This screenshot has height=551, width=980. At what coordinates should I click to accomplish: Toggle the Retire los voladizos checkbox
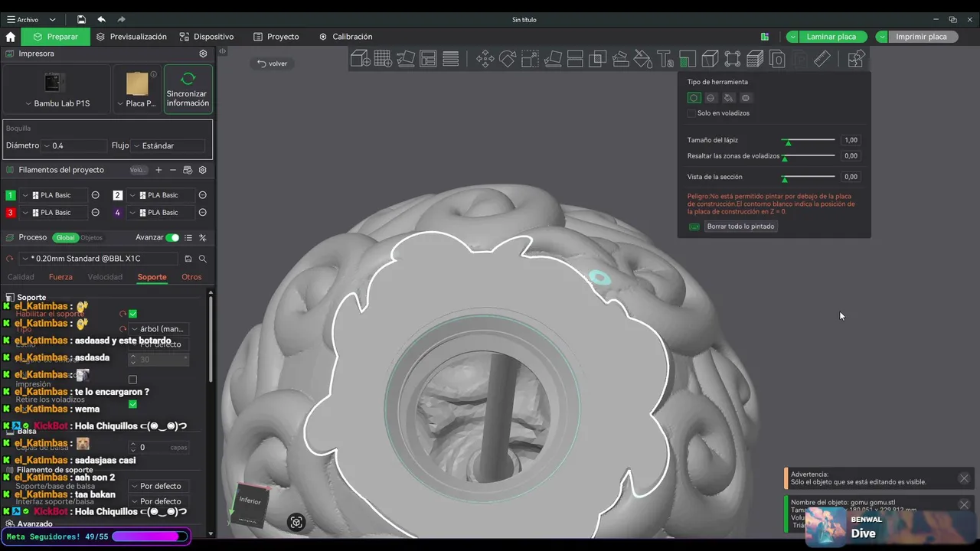(132, 404)
